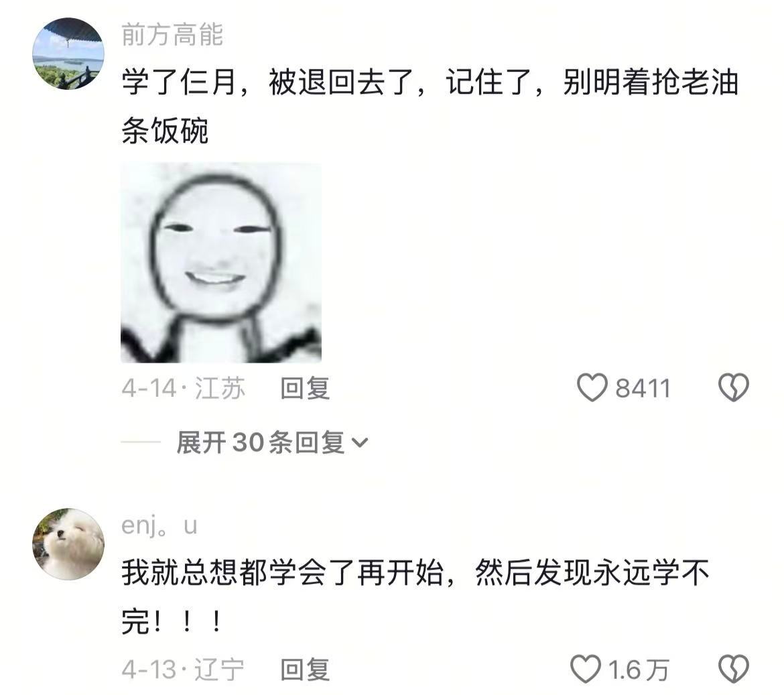Screen dimensions: 784x695
Task: Expand 30 replies with the chevron arrow
Action: click(x=360, y=442)
